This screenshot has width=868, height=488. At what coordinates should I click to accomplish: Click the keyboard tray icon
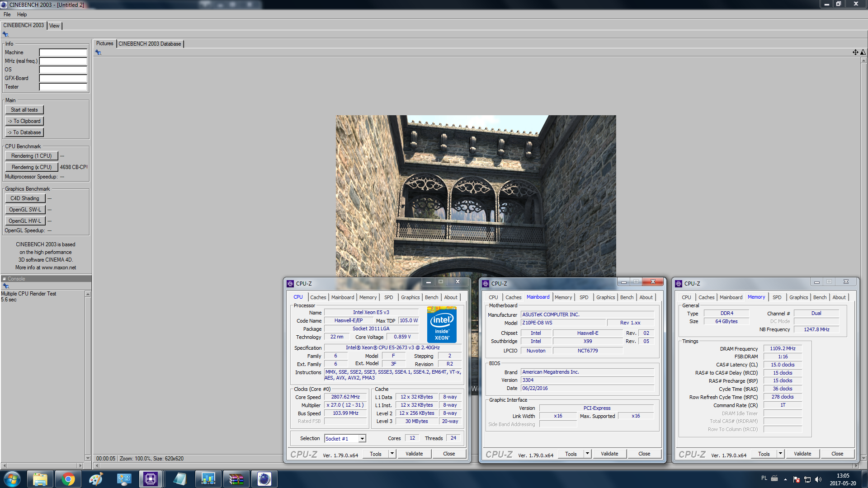[774, 478]
